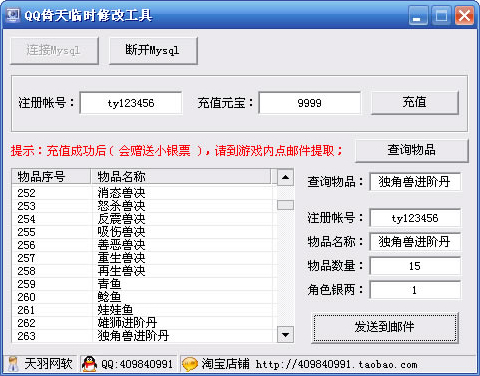The image size is (480, 376).
Task: Click the Taobao chat bubble icon
Action: tap(190, 364)
